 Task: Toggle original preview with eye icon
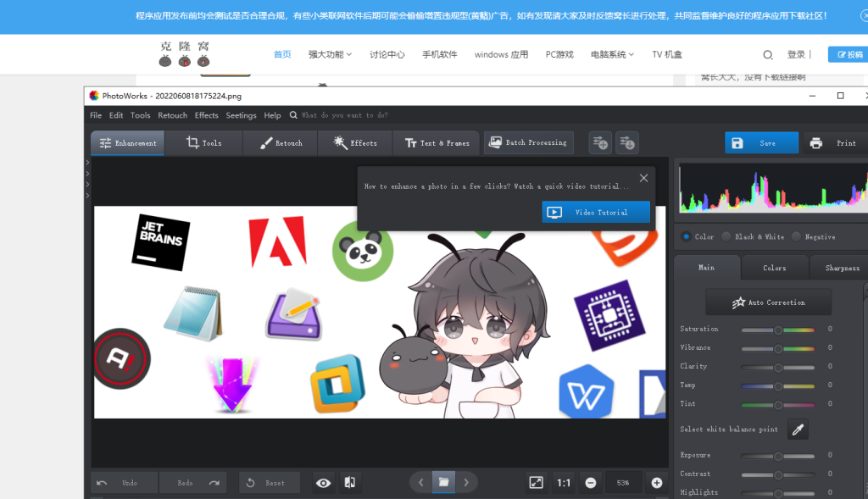(323, 483)
